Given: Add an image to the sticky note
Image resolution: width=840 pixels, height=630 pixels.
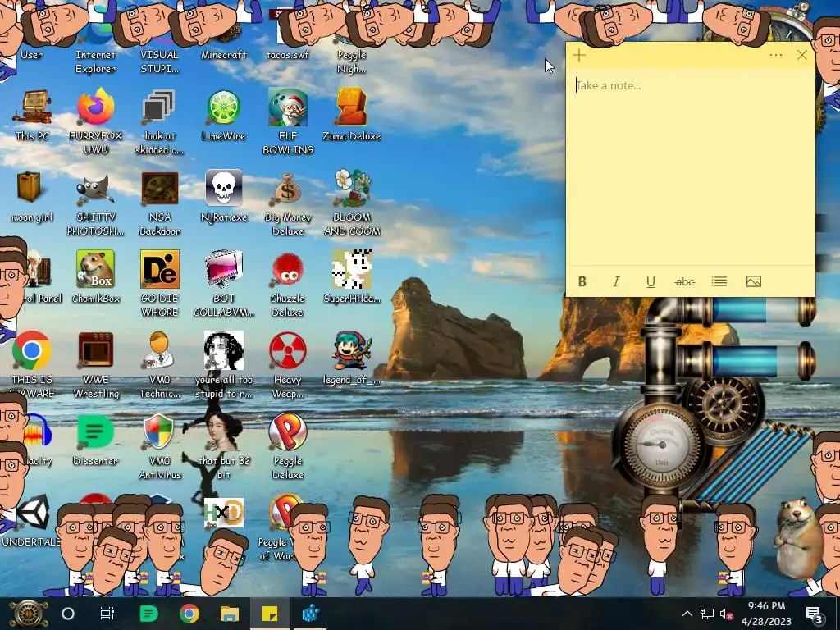Looking at the screenshot, I should (x=754, y=282).
